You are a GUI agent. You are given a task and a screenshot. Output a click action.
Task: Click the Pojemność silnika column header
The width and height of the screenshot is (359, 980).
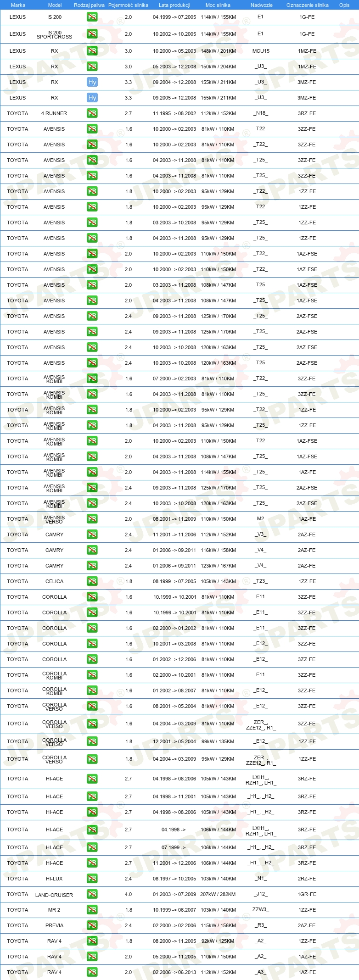pos(128,5)
